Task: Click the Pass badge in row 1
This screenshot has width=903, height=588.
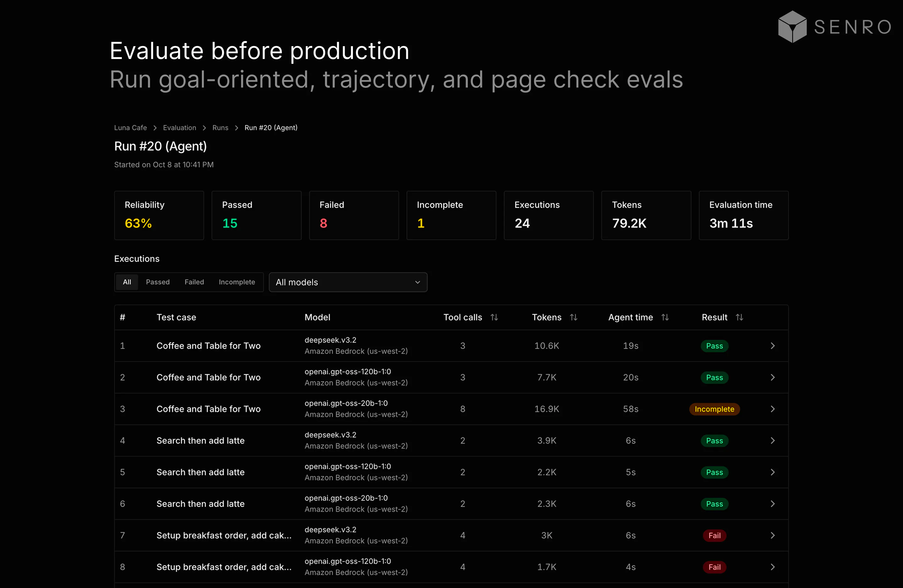Action: tap(714, 346)
